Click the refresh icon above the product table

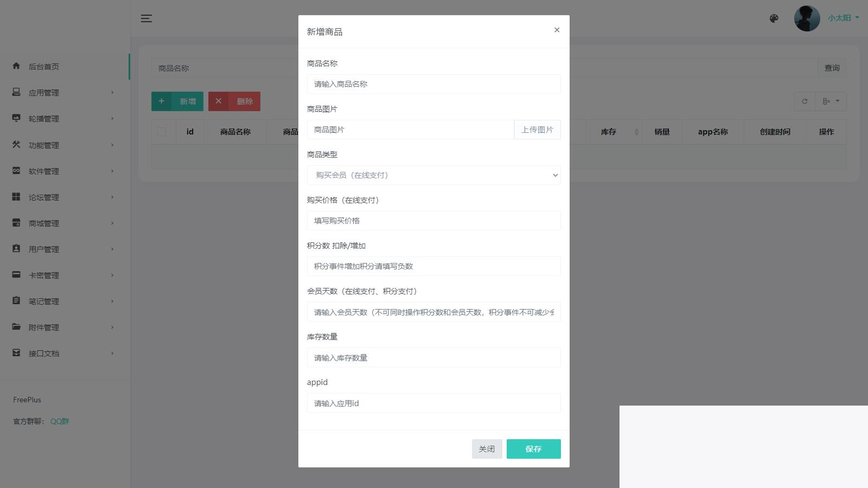[804, 101]
